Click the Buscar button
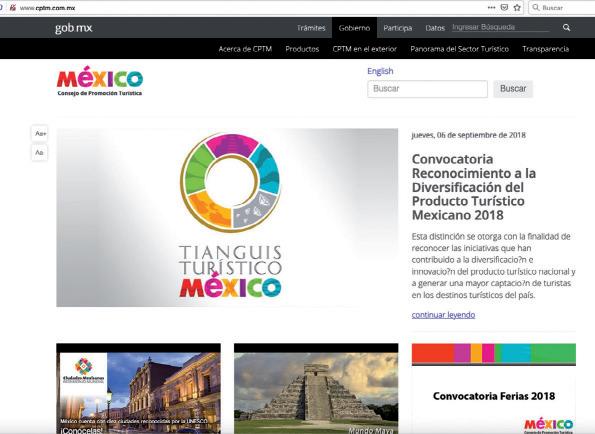 (513, 89)
